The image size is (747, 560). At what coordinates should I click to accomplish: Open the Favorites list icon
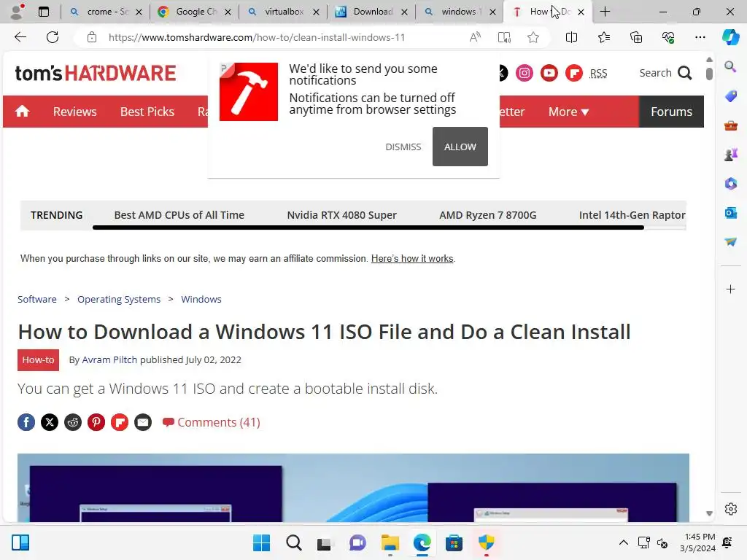coord(603,37)
